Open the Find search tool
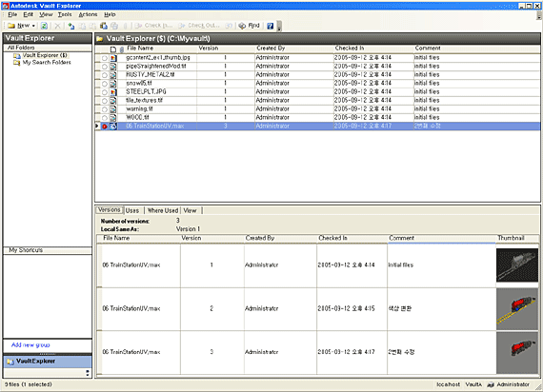This screenshot has height=392, width=543. pos(250,26)
